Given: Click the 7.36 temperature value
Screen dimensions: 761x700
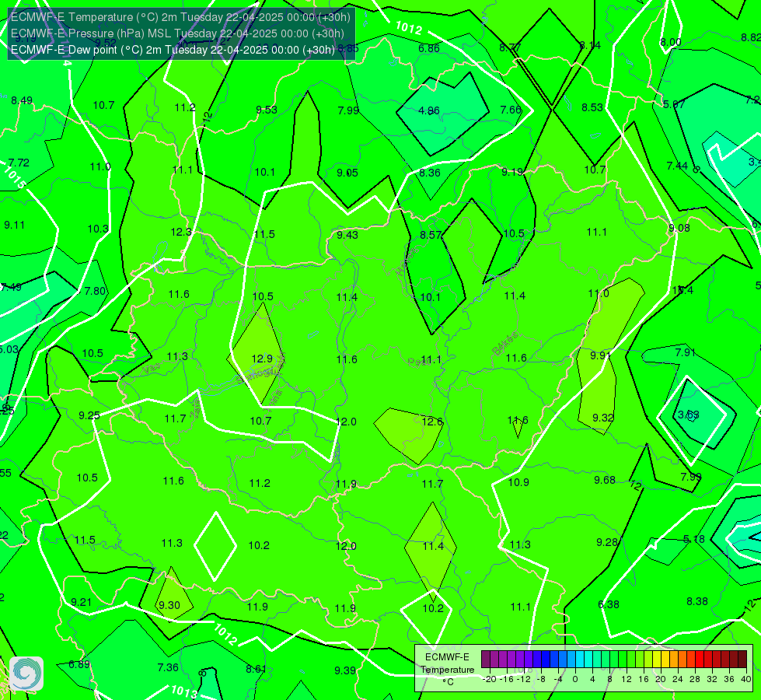Looking at the screenshot, I should click(168, 667).
